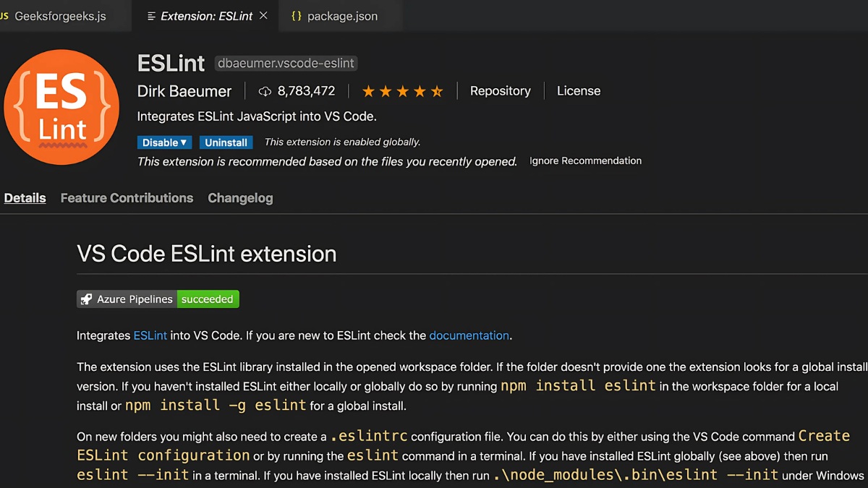Close the Extension: ESLint tab

coord(263,14)
